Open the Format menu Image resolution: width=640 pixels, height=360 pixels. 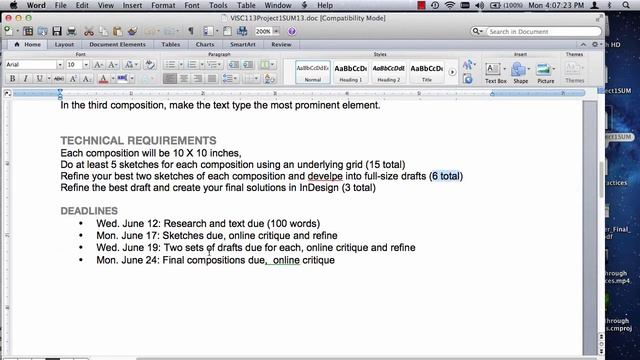pyautogui.click(x=163, y=5)
